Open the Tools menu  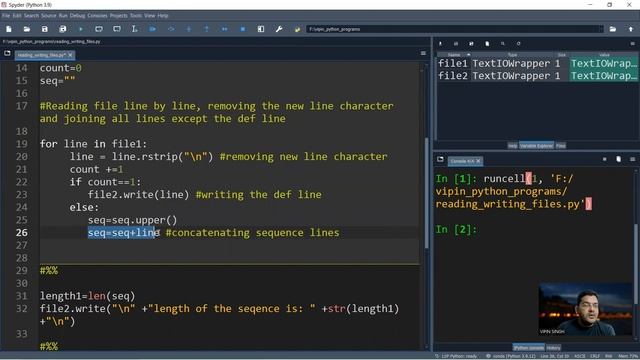coord(136,16)
